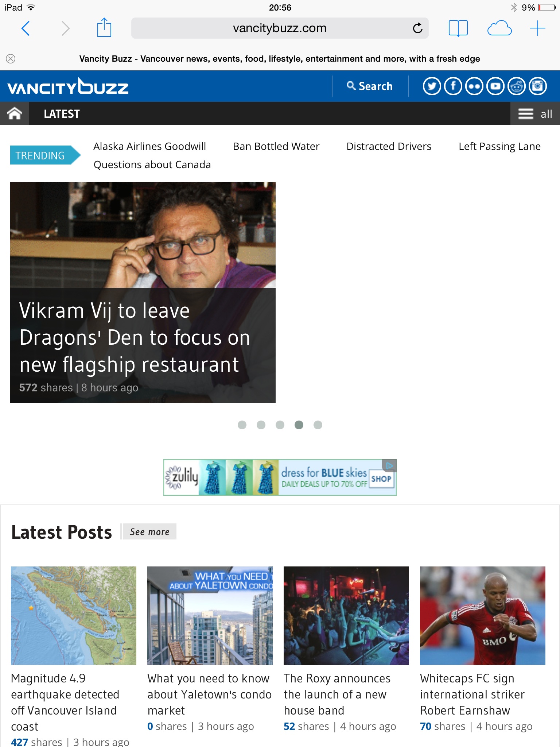Open the Flickr social icon
Screen dimensions: 560x747
pos(474,86)
